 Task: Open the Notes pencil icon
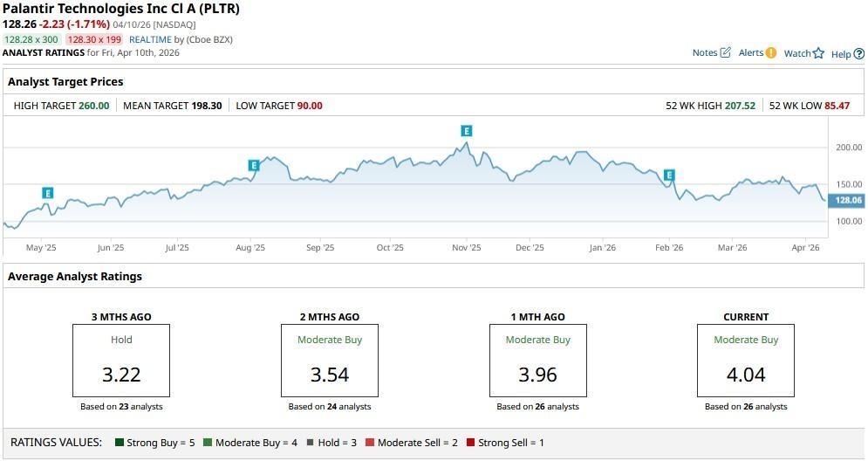click(725, 52)
